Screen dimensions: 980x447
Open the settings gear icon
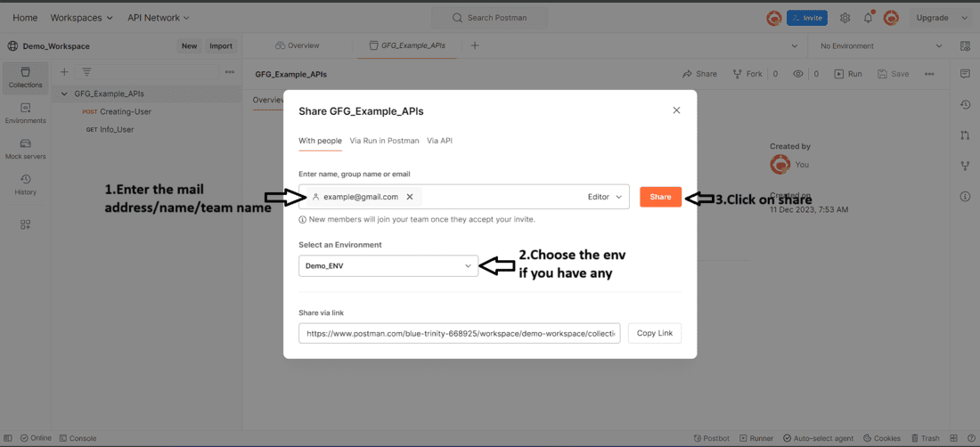tap(845, 18)
